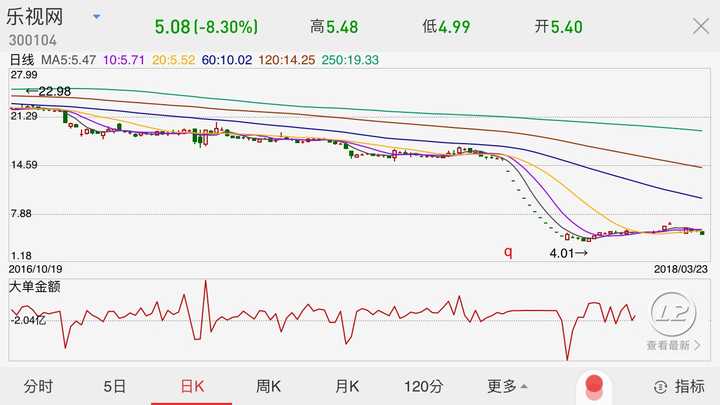Tap the green 250:19.33 MA label
Image resolution: width=720 pixels, height=405 pixels.
tap(350, 60)
